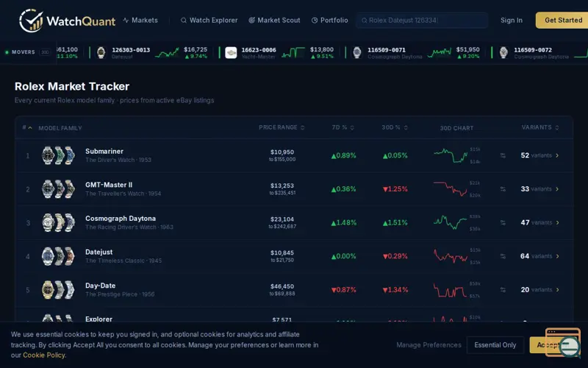Open mover 16623-0006 Yacht-Master ticker
588x368 pixels.
pos(280,52)
